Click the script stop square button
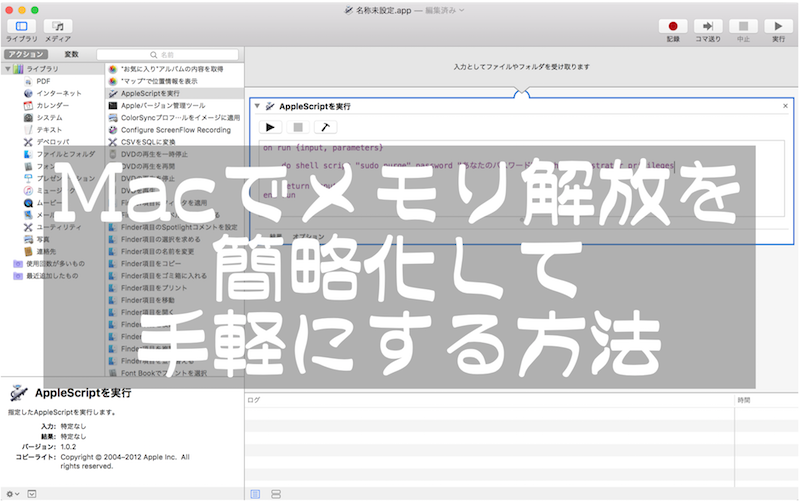The width and height of the screenshot is (800, 502). (x=298, y=127)
